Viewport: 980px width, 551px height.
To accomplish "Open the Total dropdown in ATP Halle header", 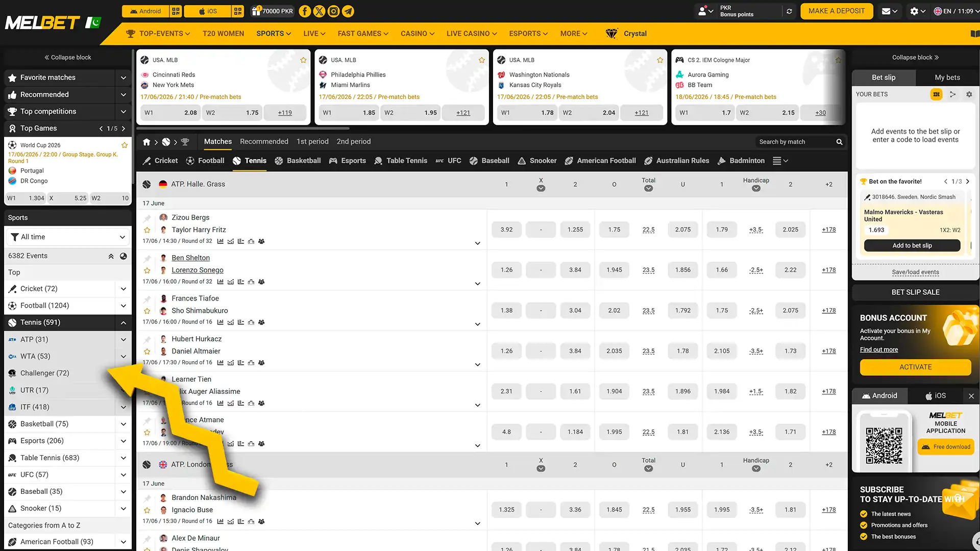I will (x=648, y=188).
